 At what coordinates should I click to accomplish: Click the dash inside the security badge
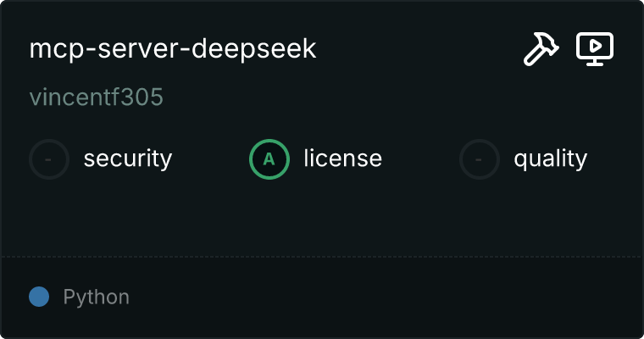tap(48, 159)
